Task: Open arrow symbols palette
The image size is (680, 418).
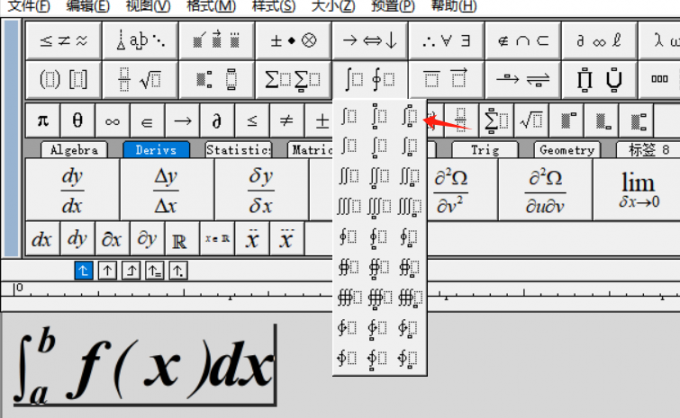Action: pyautogui.click(x=369, y=40)
